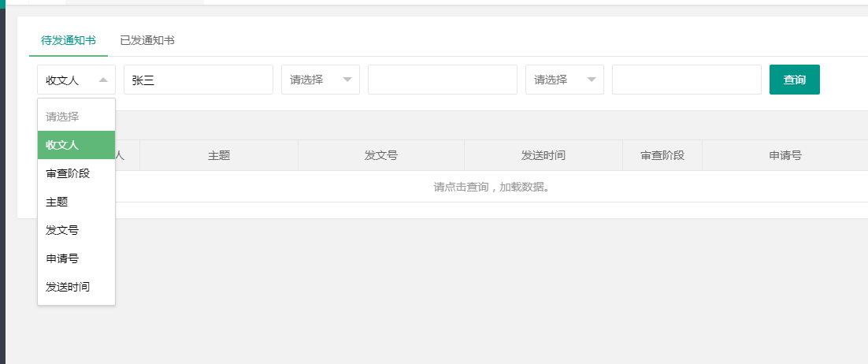
Task: Collapse the open 收文人 dropdown via its arrow
Action: coord(103,80)
